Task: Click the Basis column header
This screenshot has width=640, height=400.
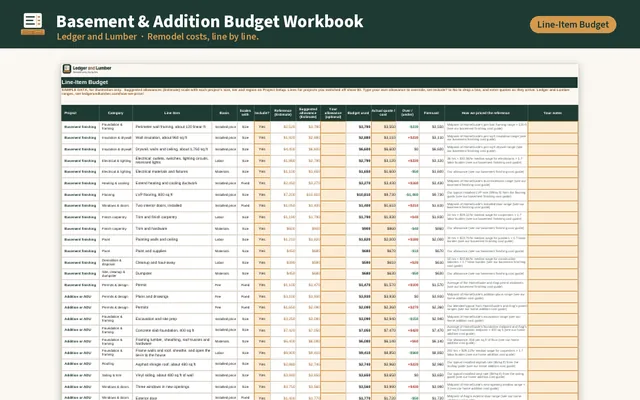Action: [224, 113]
